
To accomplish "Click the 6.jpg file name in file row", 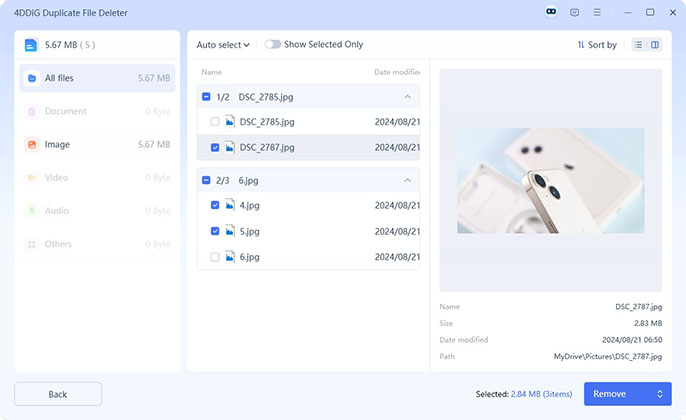I will tap(249, 257).
